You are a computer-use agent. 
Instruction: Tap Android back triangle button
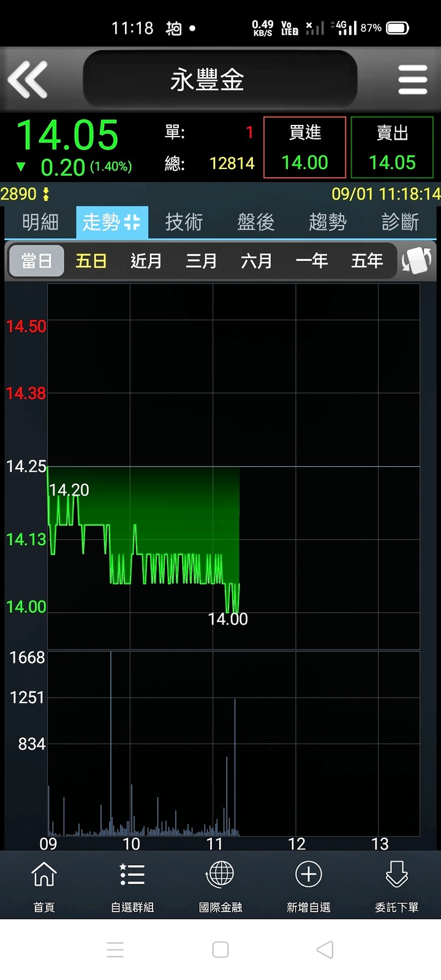325,949
